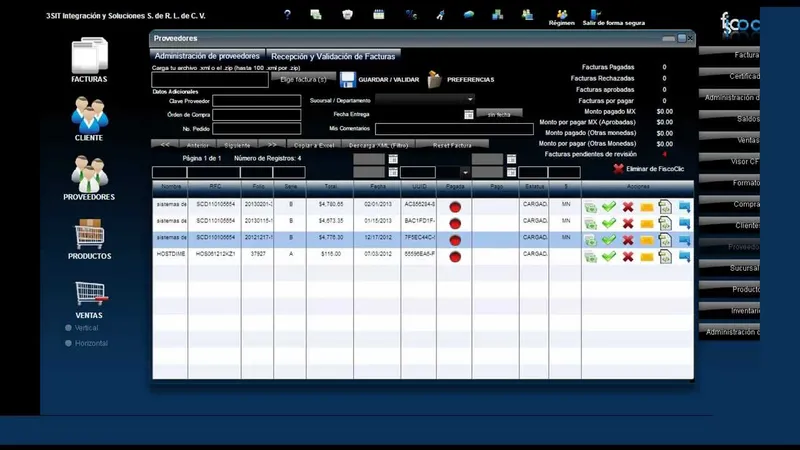Open Ventas in the right side menu
Screen dimensions: 800x450
click(730, 140)
